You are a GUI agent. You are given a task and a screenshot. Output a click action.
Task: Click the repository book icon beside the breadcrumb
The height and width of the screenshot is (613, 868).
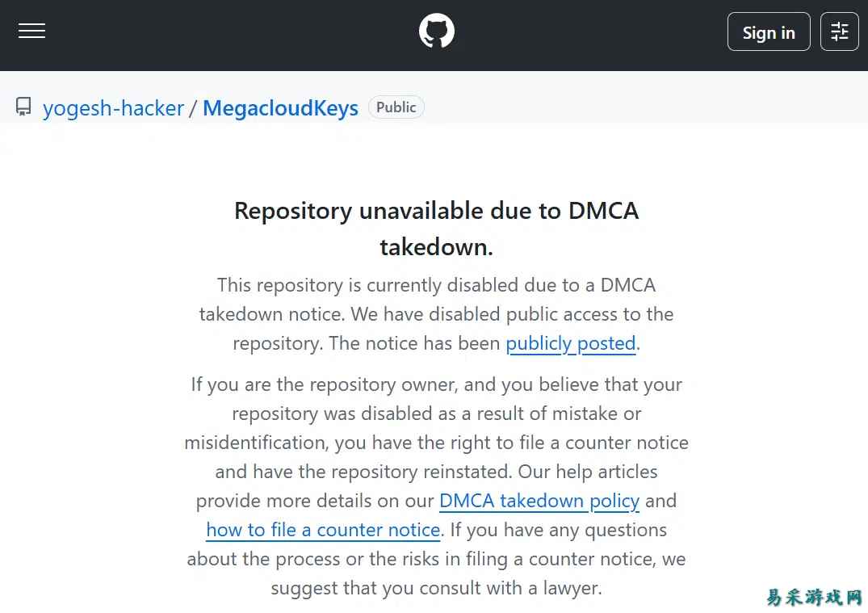(x=23, y=106)
